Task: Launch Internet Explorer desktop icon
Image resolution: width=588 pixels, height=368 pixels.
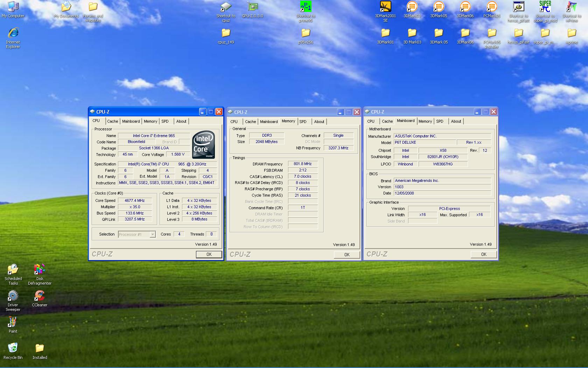Action: click(13, 38)
